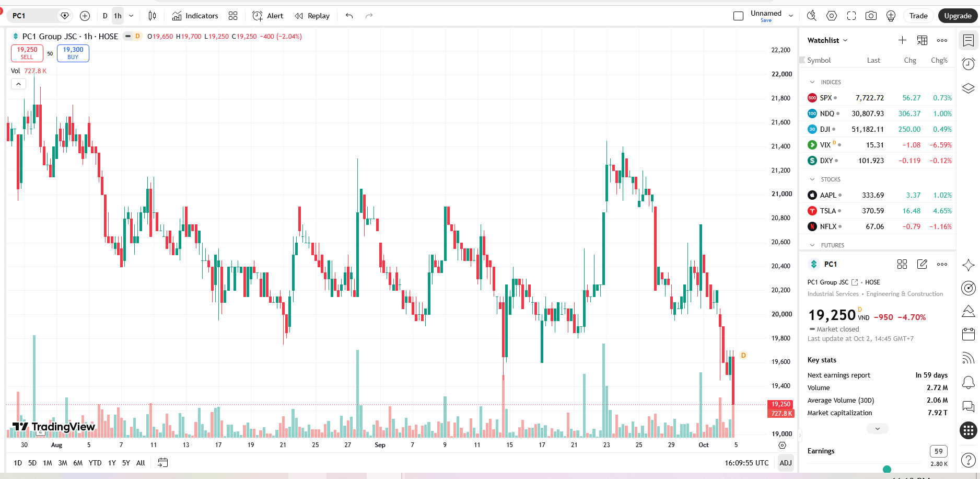Screen dimensions: 980x479
Task: Collapse the FUTURES section
Action: click(x=812, y=245)
